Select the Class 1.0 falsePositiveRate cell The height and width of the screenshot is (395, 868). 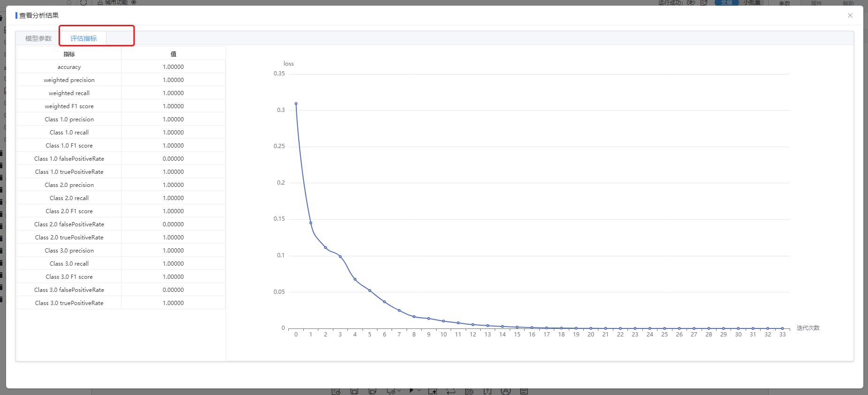tap(69, 159)
